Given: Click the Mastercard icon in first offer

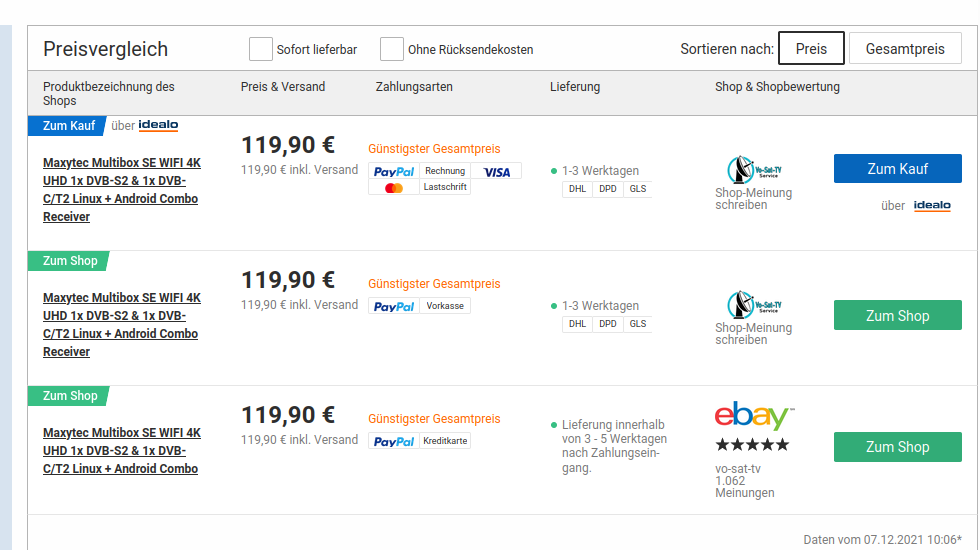Looking at the screenshot, I should click(x=394, y=188).
